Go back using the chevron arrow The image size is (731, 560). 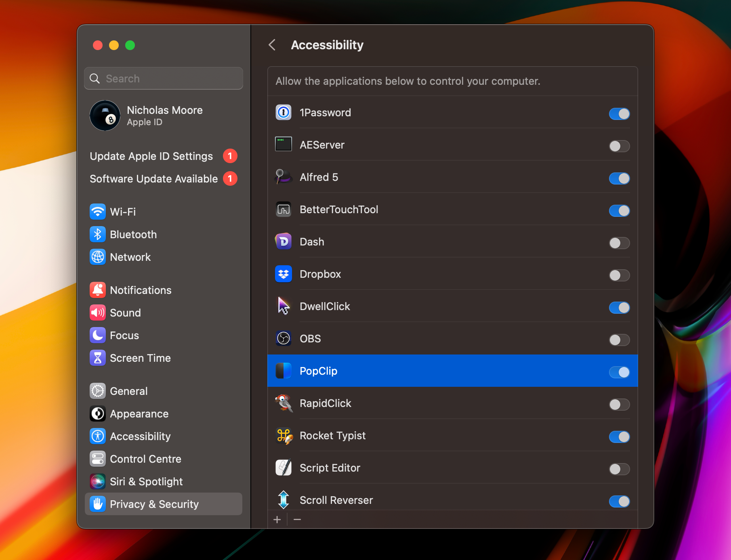coord(273,45)
